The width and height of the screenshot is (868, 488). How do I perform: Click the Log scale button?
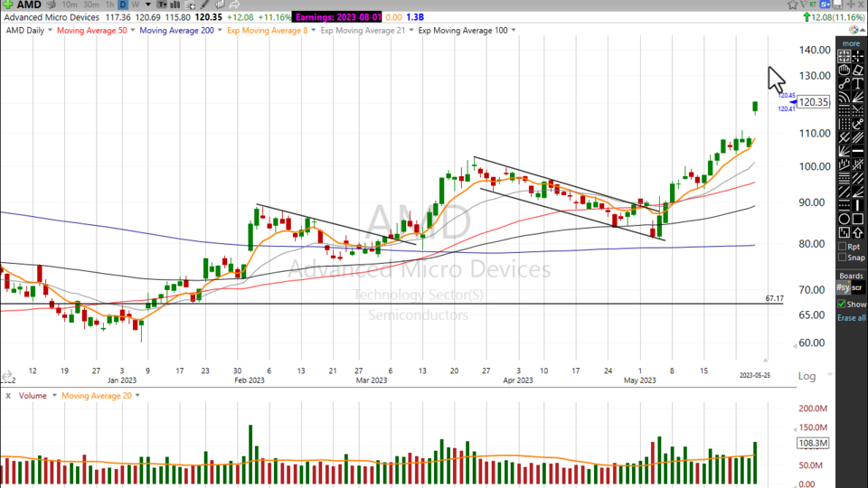pyautogui.click(x=807, y=375)
